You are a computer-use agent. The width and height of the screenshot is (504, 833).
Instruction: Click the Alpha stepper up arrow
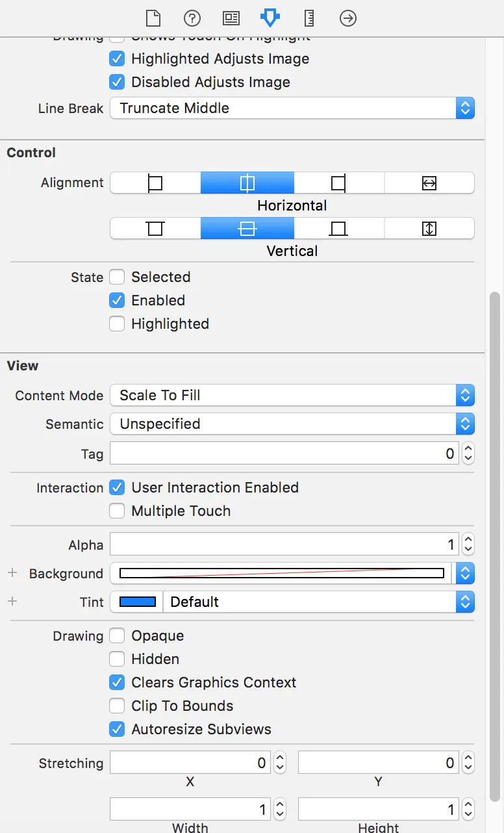pos(468,539)
